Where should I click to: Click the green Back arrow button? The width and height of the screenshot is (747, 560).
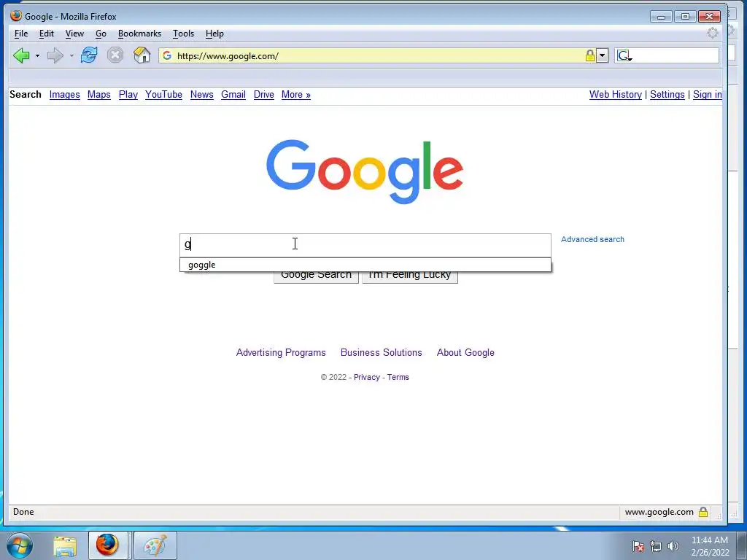[x=21, y=55]
